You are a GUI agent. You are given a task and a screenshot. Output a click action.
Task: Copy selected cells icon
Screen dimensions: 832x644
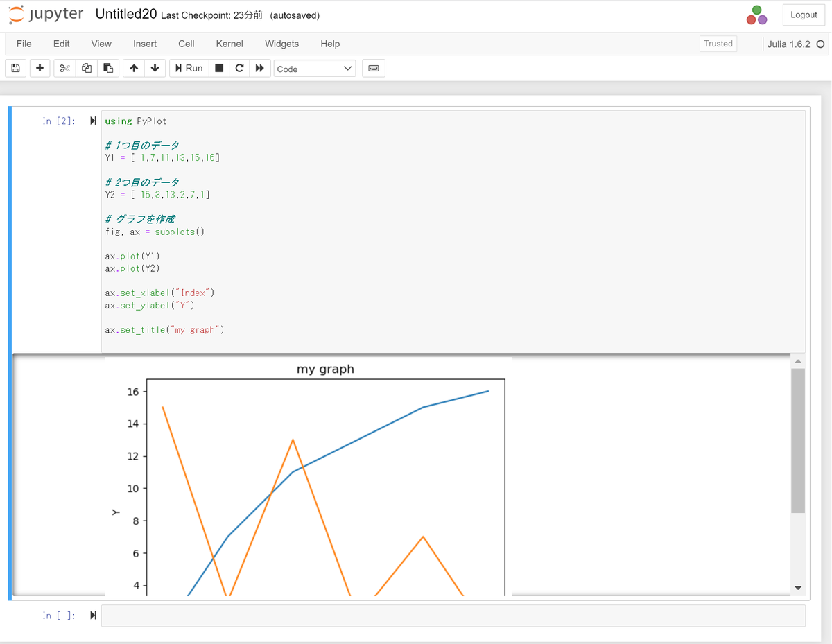click(x=86, y=68)
